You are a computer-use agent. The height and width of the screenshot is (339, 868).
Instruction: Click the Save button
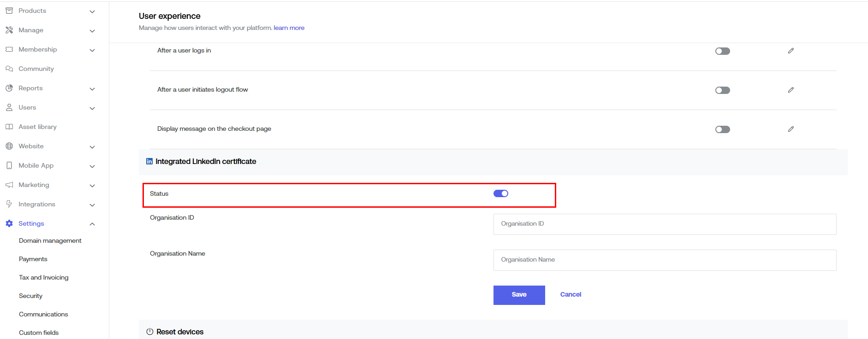[x=519, y=295]
